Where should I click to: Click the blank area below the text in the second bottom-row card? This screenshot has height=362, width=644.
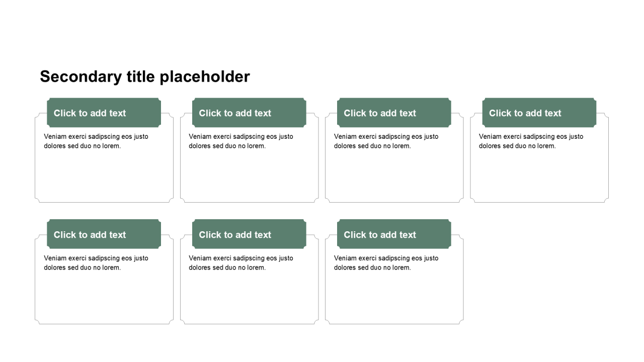pyautogui.click(x=249, y=298)
